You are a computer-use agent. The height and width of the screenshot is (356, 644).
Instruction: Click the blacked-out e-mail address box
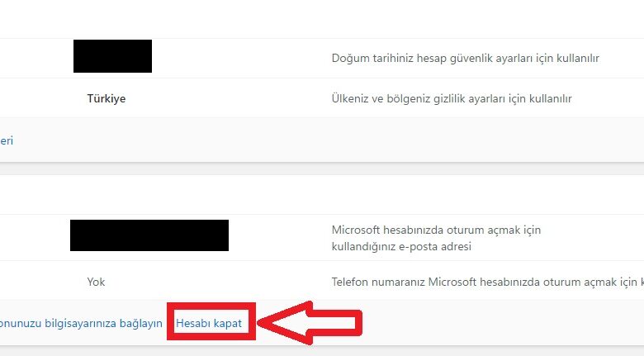point(149,235)
